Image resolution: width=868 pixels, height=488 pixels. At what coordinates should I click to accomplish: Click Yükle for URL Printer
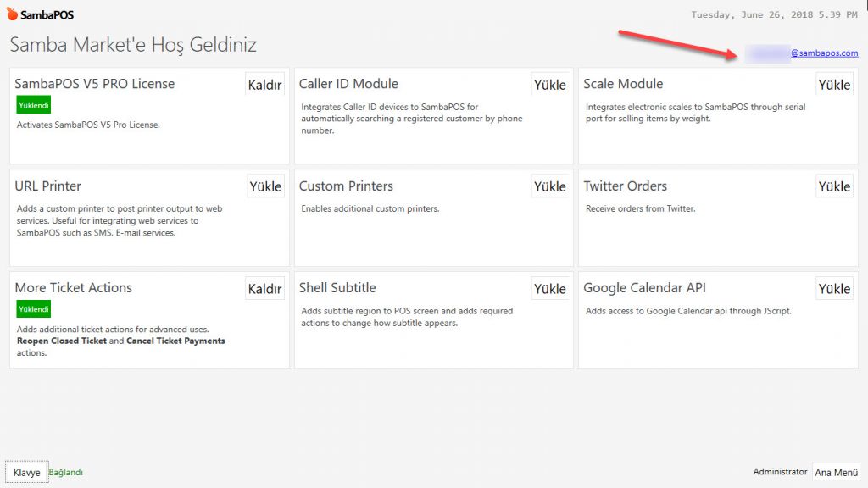coord(265,186)
